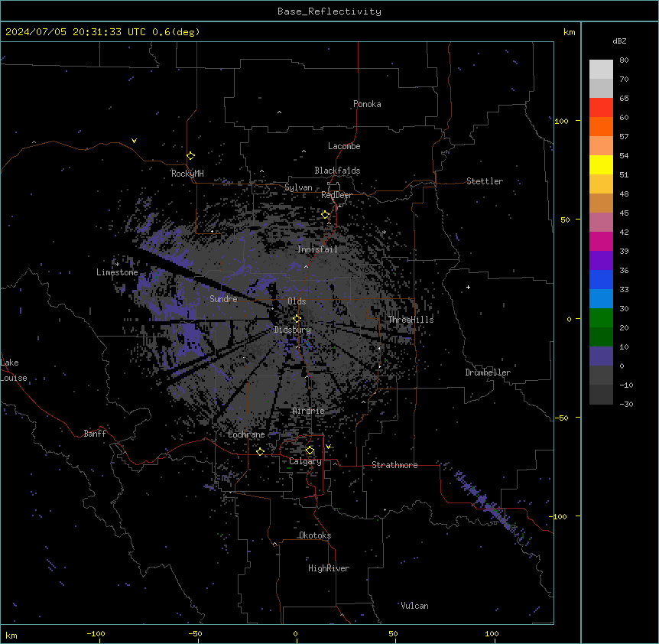
Task: Click the Calgary label
Action: point(305,461)
